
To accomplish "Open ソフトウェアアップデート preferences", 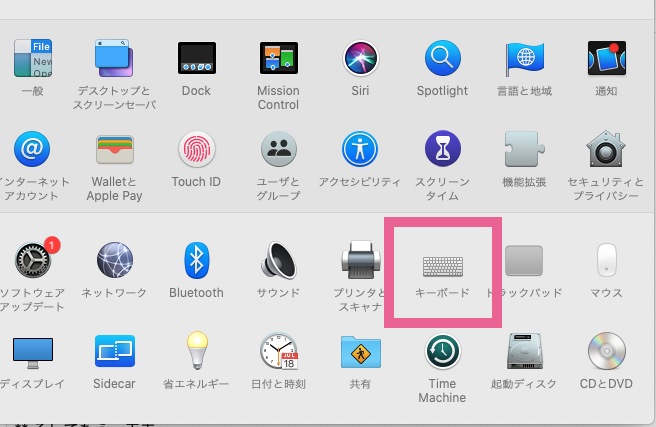I will point(33,259).
